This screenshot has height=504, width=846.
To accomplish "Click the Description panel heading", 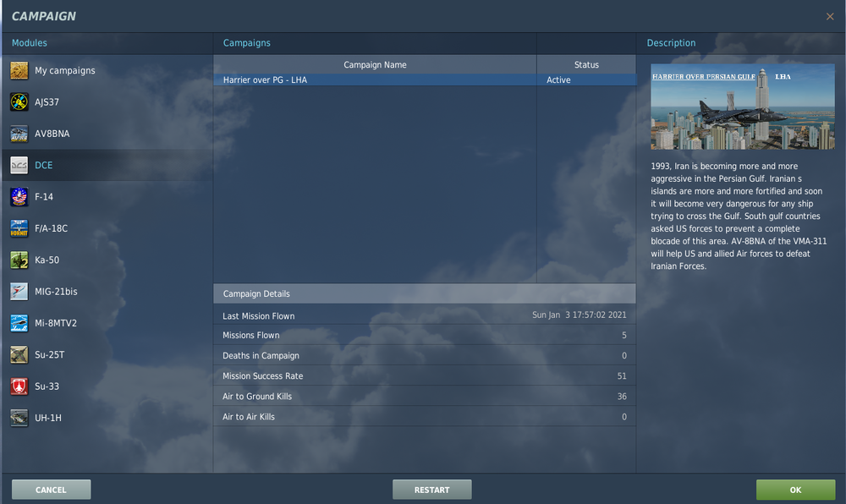I will (671, 43).
